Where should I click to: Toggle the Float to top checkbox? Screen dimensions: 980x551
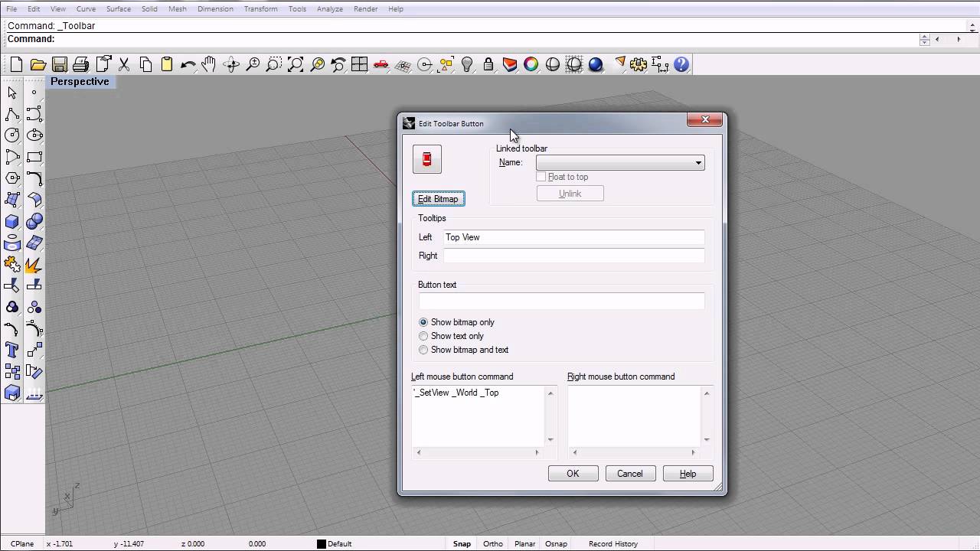coord(541,177)
